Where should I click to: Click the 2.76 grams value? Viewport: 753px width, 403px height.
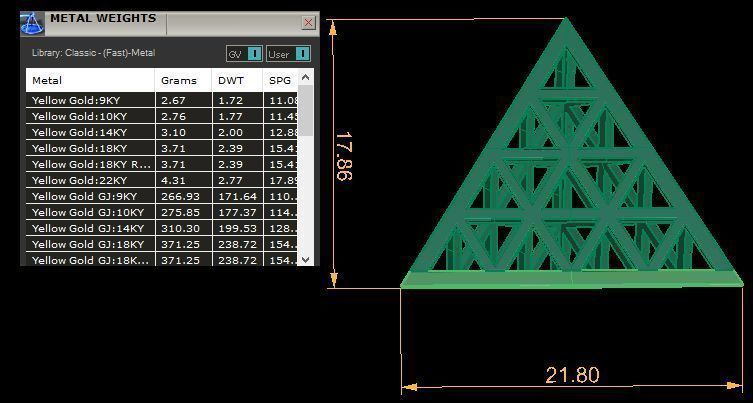pyautogui.click(x=173, y=116)
